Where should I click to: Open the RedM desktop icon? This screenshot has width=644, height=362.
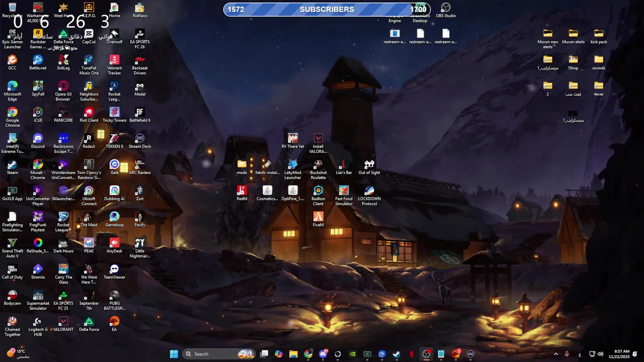click(242, 193)
